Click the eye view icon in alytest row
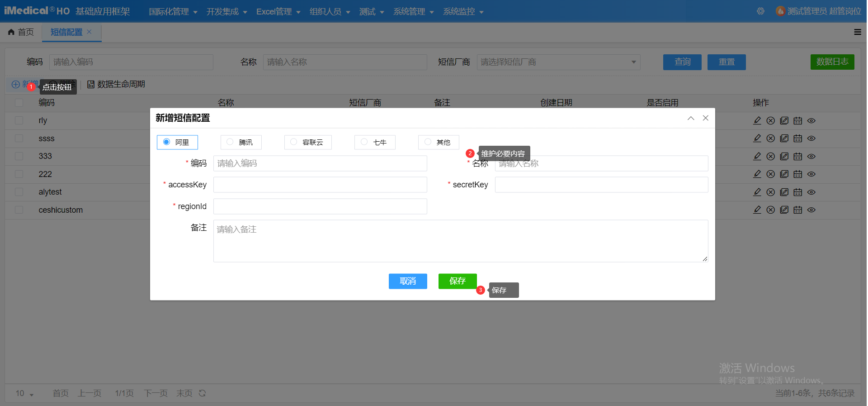The image size is (868, 406). [811, 192]
